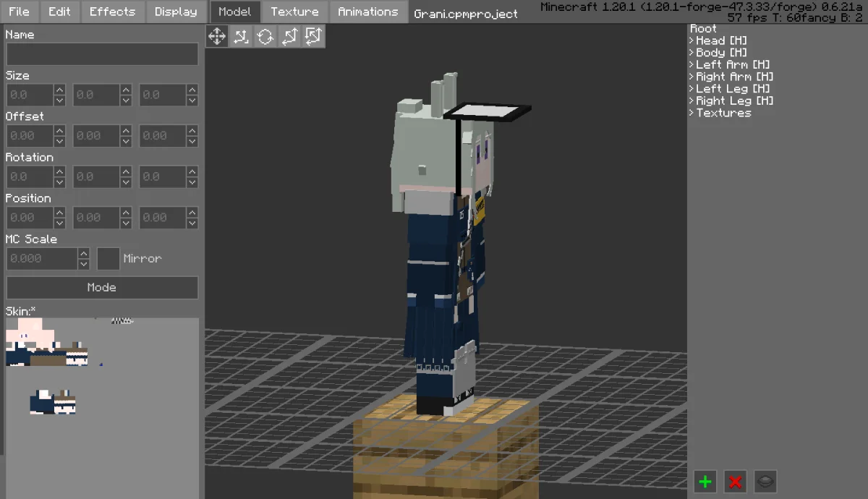Open the Edit menu
Image resolution: width=868 pixels, height=499 pixels.
(59, 12)
